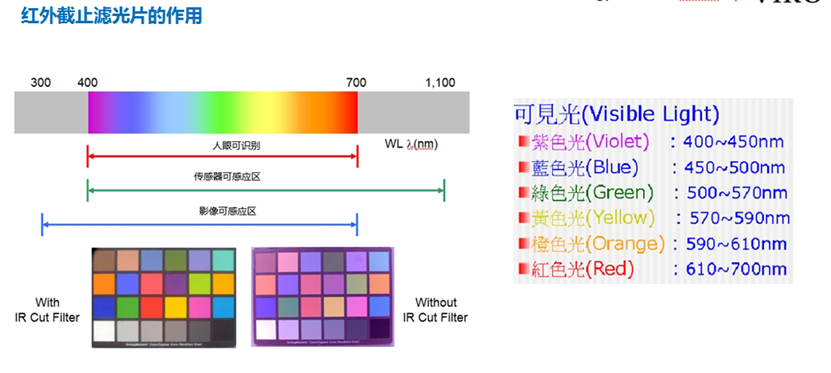Click the red bullet beside 藍色光(Blue)
Viewport: 831px width, 373px height.
click(x=524, y=167)
